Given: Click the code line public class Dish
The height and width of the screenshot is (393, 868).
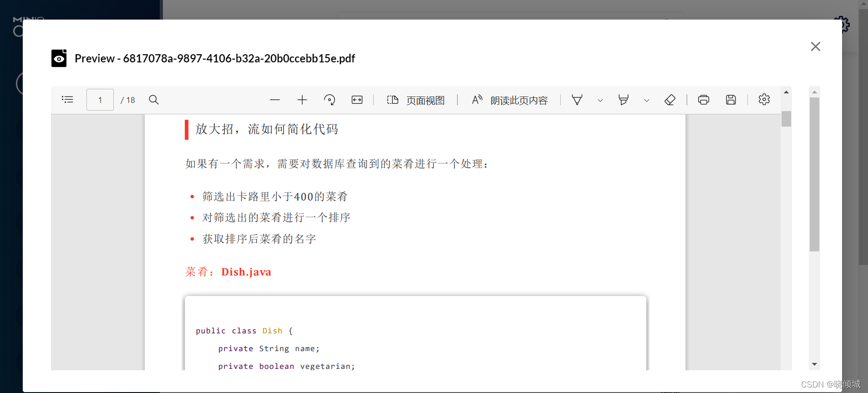Looking at the screenshot, I should (244, 331).
